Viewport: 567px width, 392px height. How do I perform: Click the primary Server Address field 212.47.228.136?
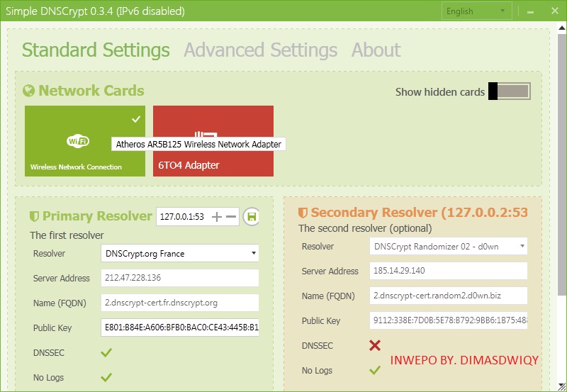click(180, 278)
